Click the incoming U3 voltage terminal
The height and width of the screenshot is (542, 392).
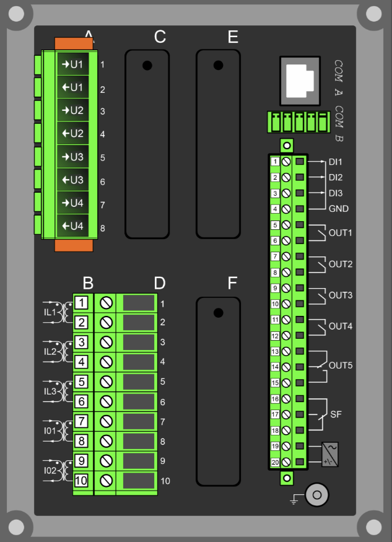click(73, 157)
